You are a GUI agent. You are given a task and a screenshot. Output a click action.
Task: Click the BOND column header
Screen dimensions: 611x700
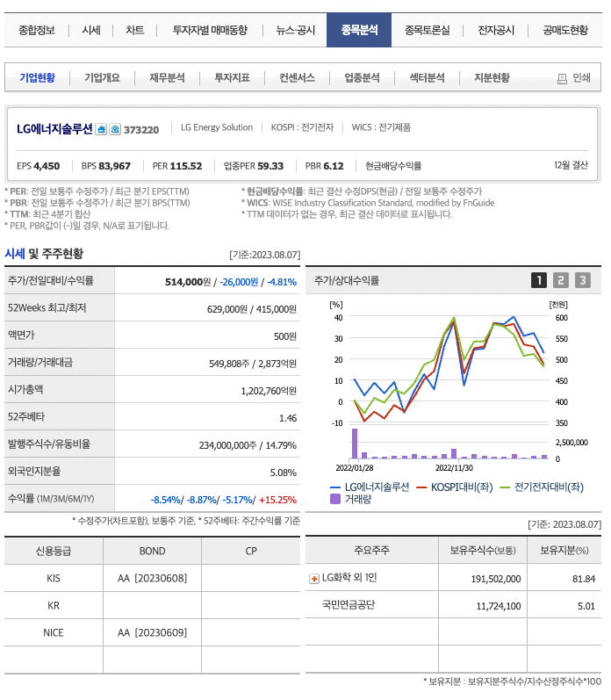point(152,551)
